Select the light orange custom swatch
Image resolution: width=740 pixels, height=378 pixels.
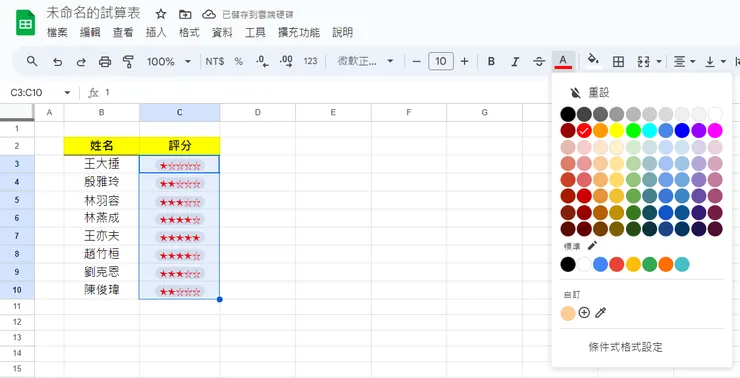(568, 313)
